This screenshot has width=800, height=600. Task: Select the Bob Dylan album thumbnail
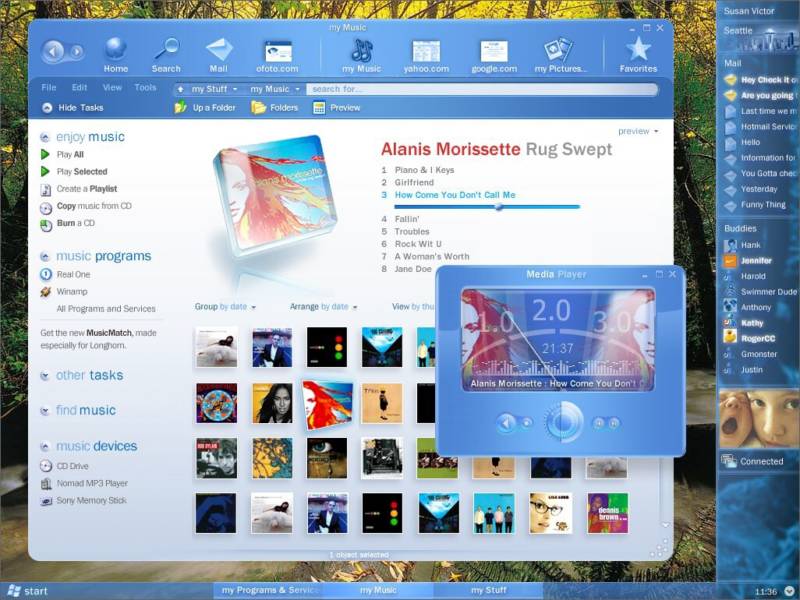pyautogui.click(x=216, y=458)
